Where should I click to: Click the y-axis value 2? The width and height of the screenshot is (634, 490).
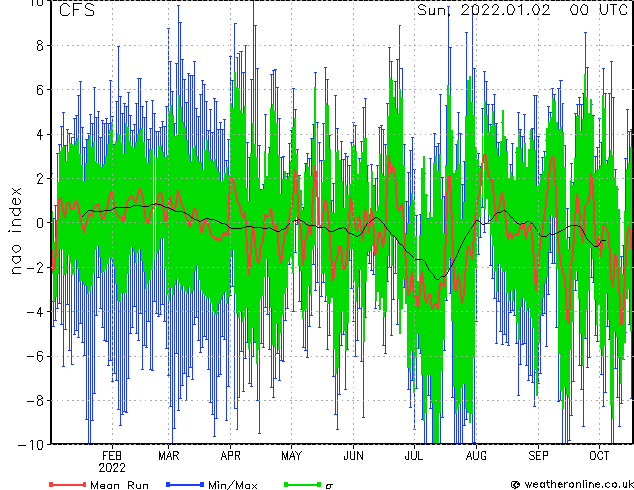[40, 178]
